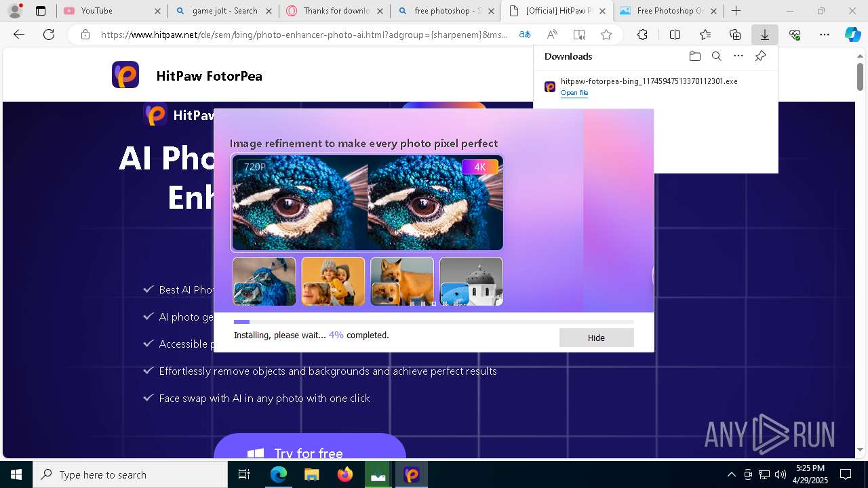View site information lock icon
Viewport: 868px width, 488px height.
(x=85, y=35)
